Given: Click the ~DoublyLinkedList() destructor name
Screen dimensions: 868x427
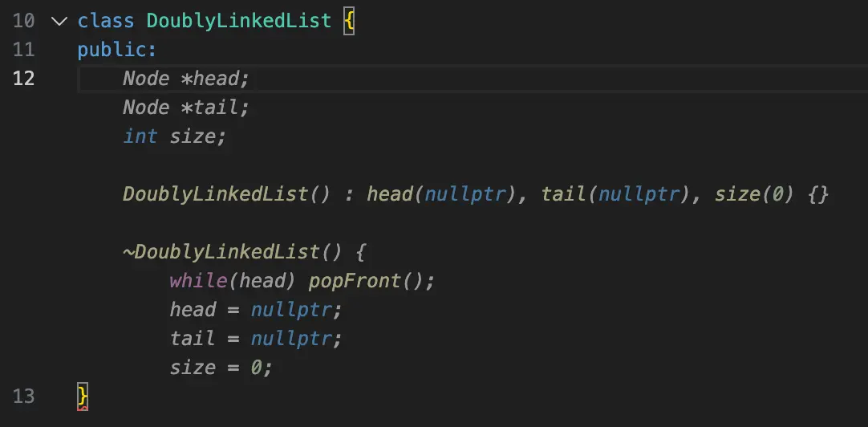Looking at the screenshot, I should tap(227, 252).
